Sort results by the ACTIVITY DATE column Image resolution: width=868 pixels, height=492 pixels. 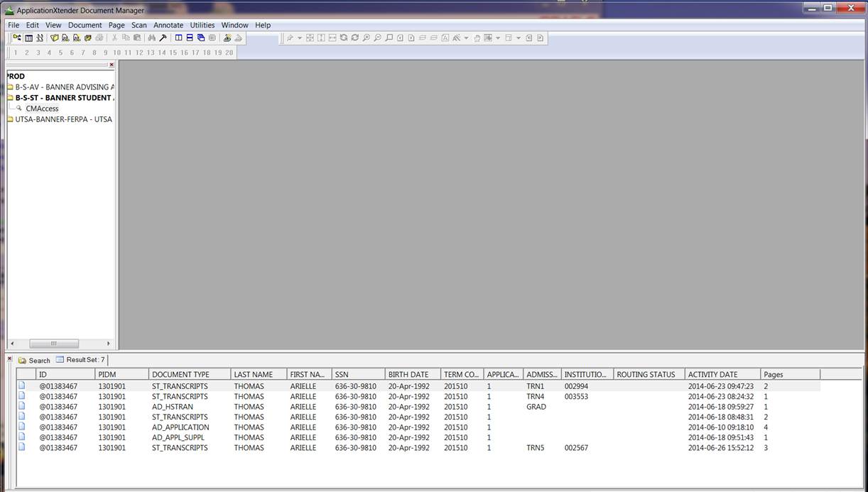click(x=712, y=374)
